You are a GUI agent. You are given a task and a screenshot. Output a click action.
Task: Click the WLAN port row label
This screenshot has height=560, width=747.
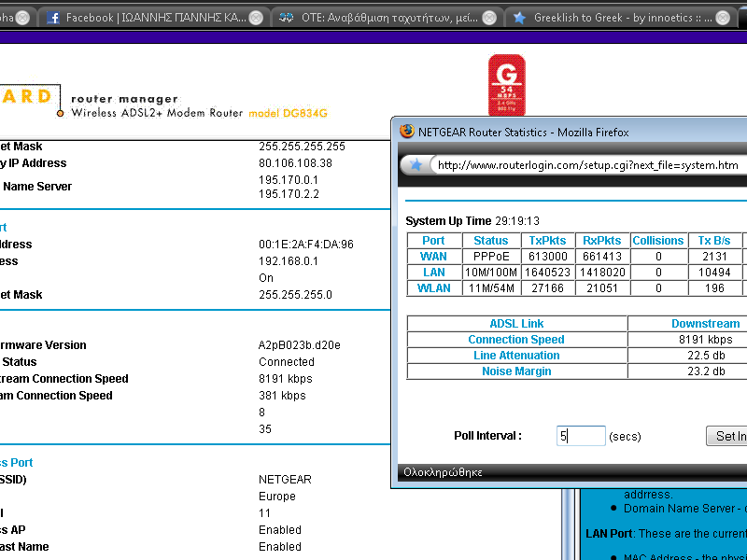pyautogui.click(x=433, y=288)
